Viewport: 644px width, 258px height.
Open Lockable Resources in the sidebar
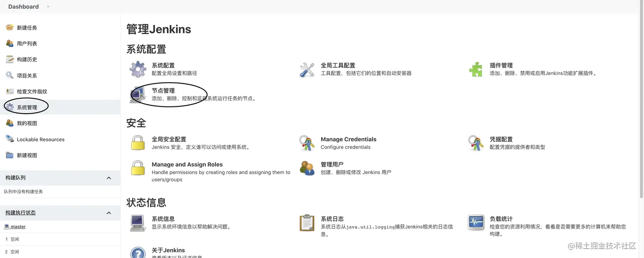(x=40, y=139)
